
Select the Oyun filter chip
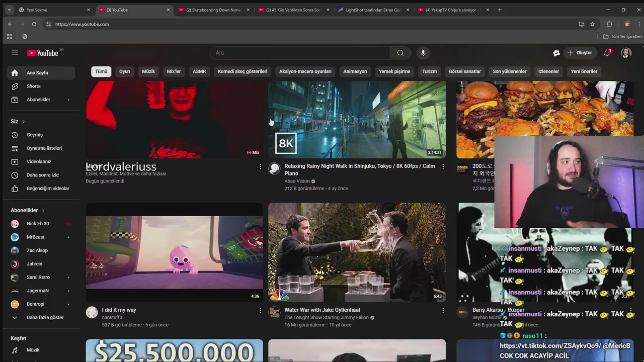(x=125, y=71)
